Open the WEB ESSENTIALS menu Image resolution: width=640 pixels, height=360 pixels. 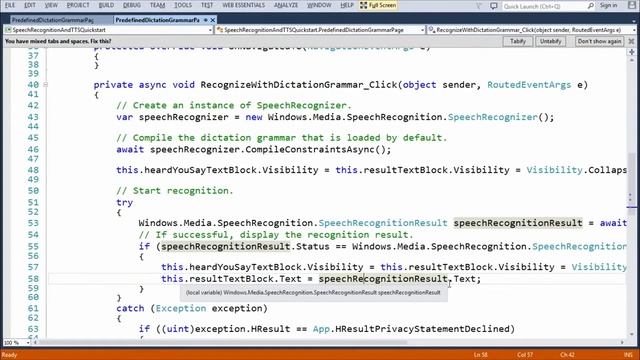point(244,5)
